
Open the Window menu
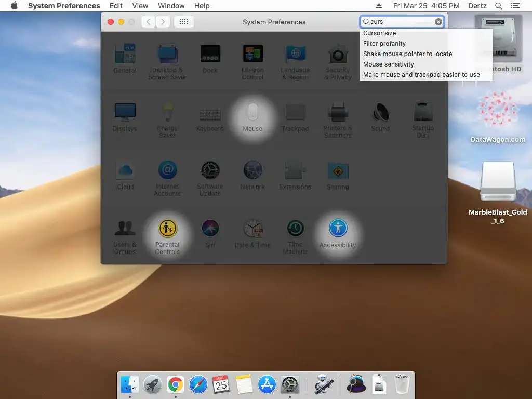(171, 6)
